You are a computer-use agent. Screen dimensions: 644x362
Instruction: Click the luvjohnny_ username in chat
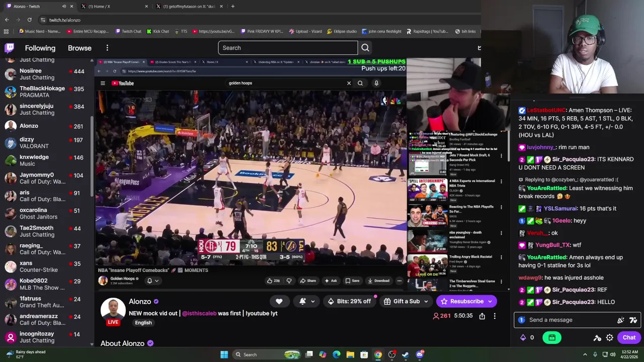pyautogui.click(x=542, y=147)
